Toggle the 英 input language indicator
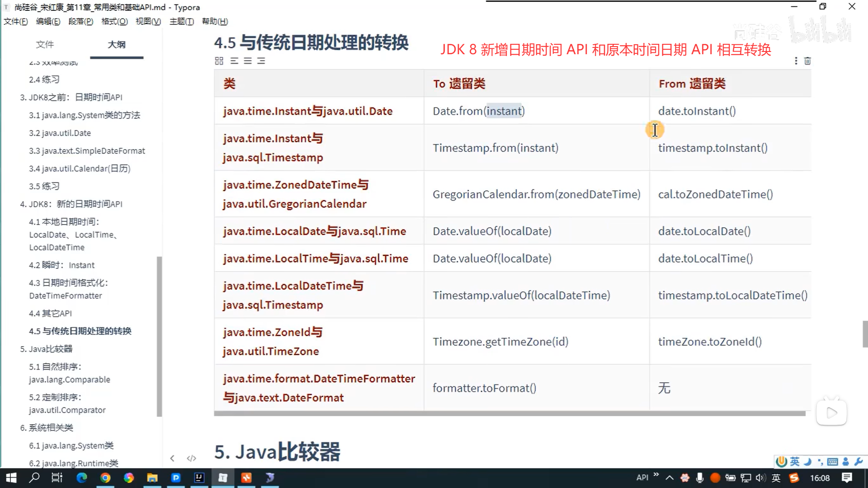This screenshot has height=488, width=868. [x=776, y=478]
